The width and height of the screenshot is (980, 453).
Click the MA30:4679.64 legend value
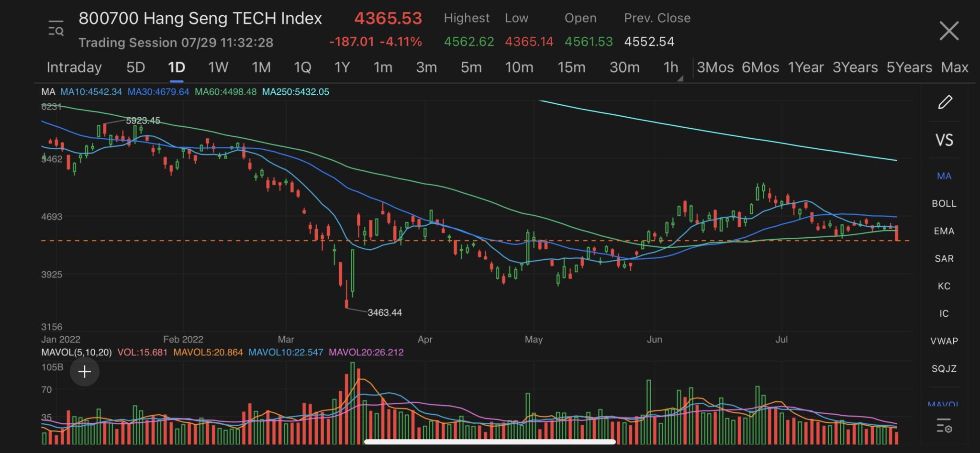coord(158,92)
